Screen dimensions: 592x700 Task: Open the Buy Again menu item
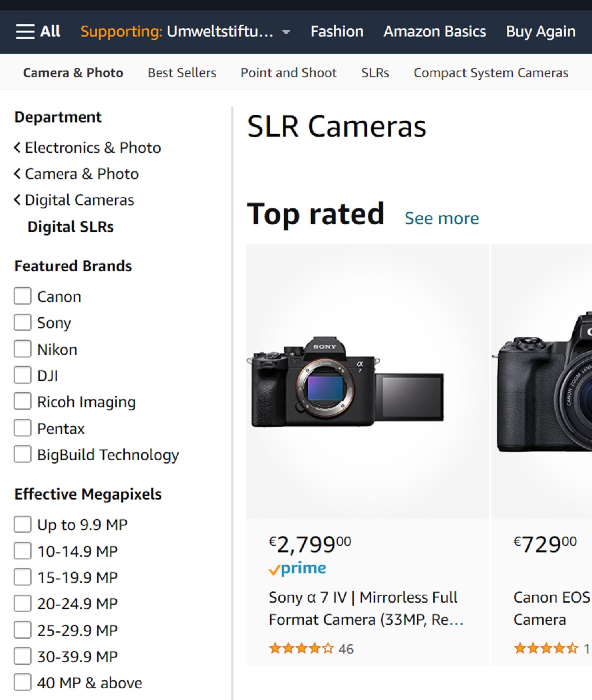541,32
